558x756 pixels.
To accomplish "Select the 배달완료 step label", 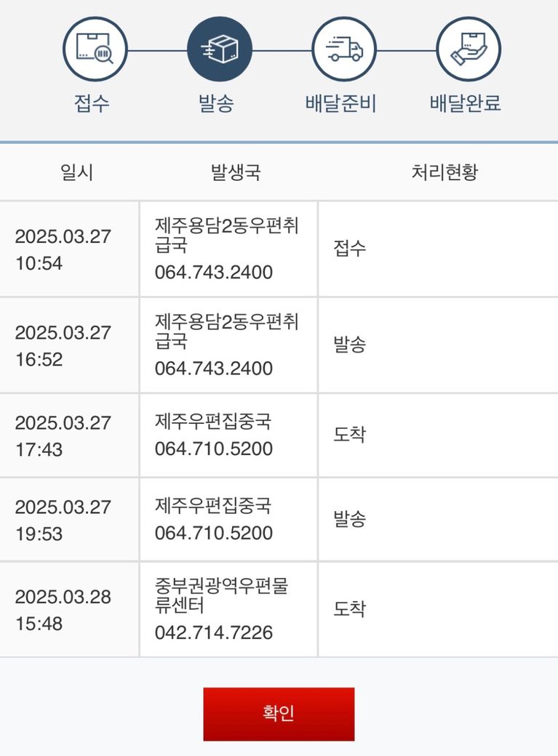I will pos(466,103).
